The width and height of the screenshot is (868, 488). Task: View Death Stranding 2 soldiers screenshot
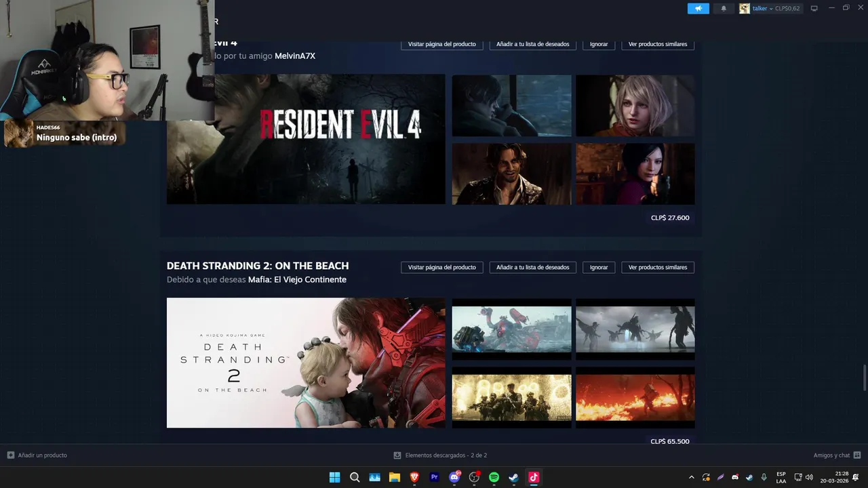click(x=511, y=397)
